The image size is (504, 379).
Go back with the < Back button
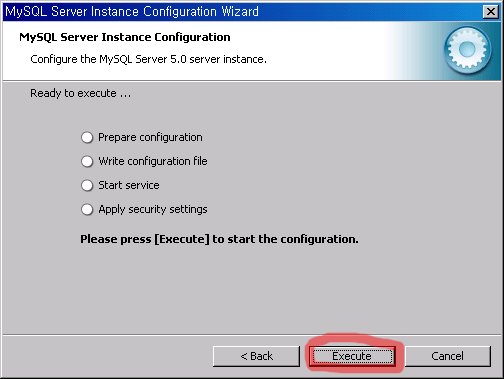pyautogui.click(x=256, y=356)
